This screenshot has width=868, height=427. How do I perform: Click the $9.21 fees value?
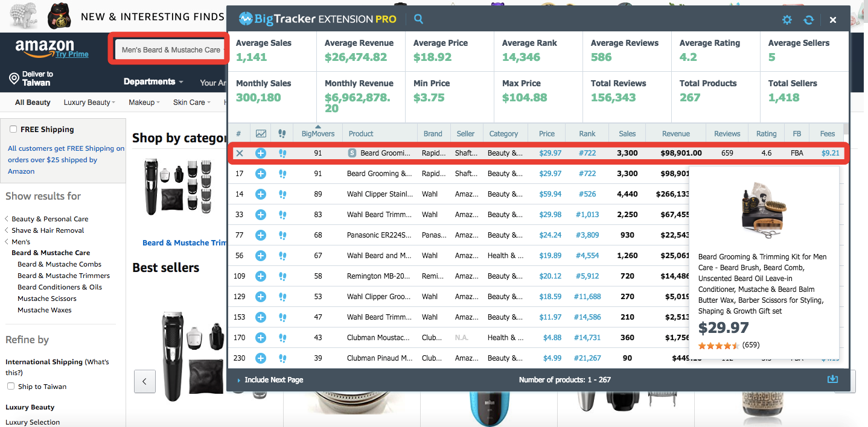click(x=831, y=153)
